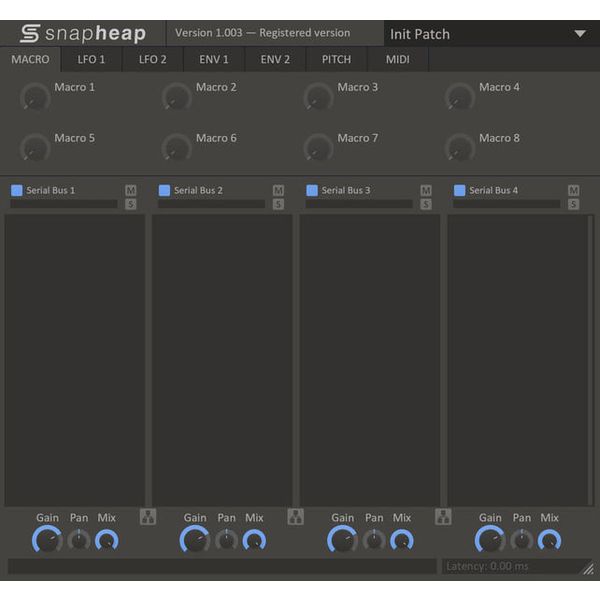This screenshot has height=600, width=600.
Task: Click the Serial Bus 3 name label
Action: 346,190
